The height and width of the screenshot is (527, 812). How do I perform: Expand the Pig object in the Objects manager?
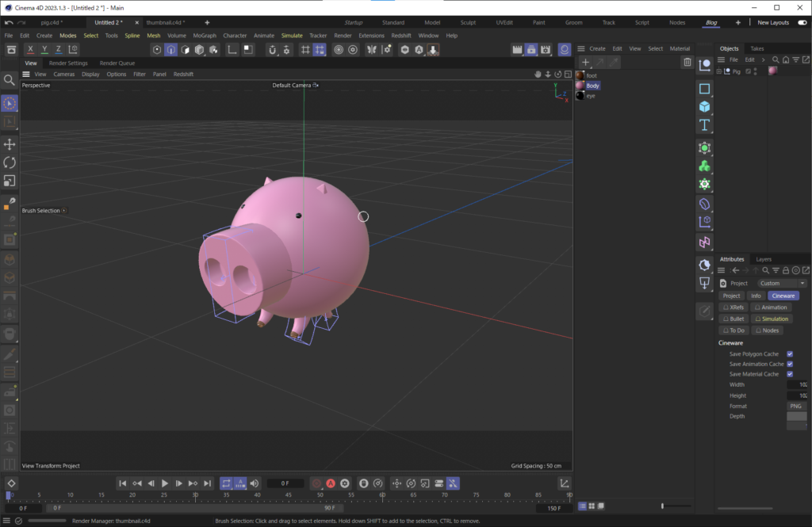[x=719, y=71]
